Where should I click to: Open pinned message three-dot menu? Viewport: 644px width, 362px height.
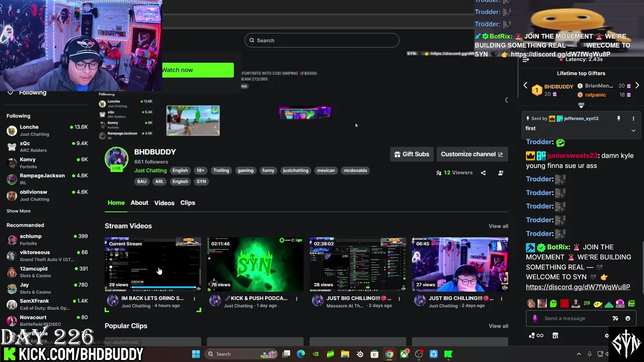tap(633, 119)
